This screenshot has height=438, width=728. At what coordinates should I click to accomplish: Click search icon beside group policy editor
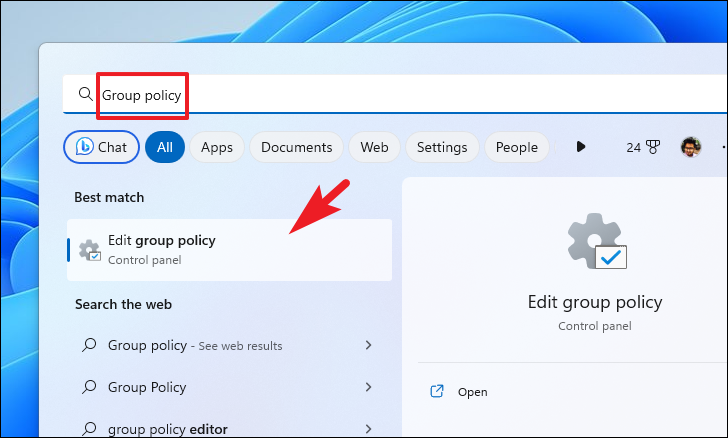(x=89, y=428)
